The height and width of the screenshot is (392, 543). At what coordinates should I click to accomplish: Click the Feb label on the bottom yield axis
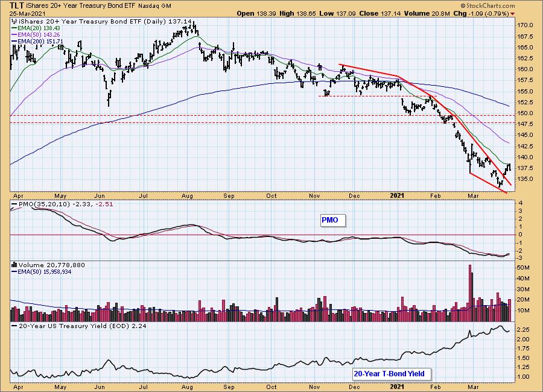click(x=435, y=387)
